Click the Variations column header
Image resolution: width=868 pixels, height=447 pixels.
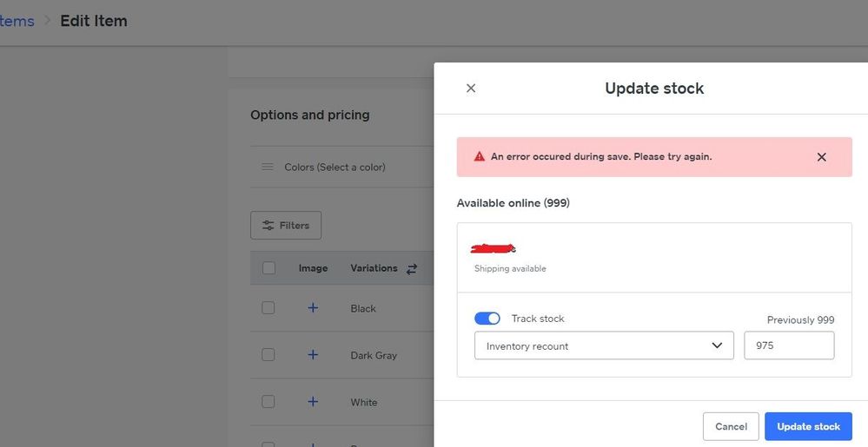tap(374, 268)
